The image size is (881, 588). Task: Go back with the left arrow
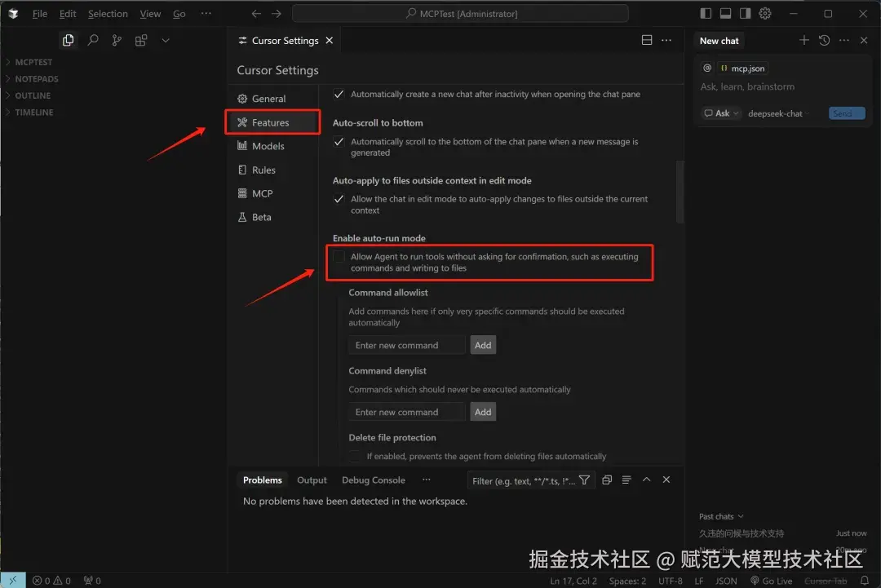(x=256, y=14)
